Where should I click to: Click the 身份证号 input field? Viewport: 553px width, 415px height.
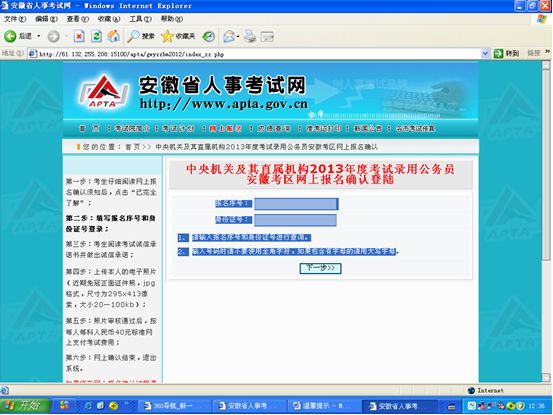pyautogui.click(x=295, y=220)
